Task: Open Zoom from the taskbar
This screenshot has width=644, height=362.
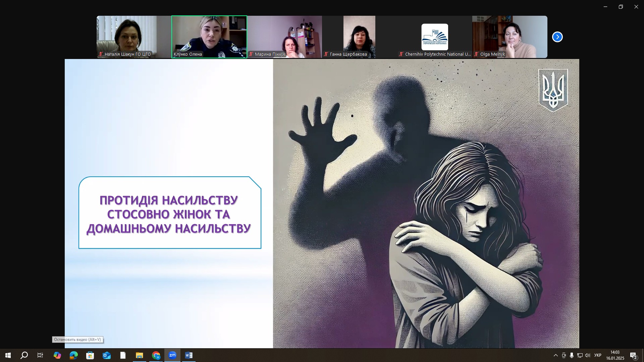Action: [x=172, y=355]
